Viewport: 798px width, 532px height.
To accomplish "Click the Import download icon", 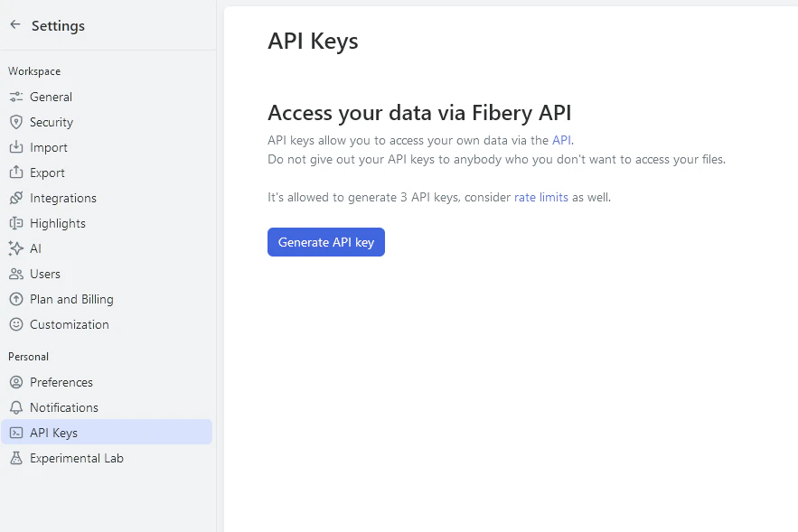I will click(15, 147).
